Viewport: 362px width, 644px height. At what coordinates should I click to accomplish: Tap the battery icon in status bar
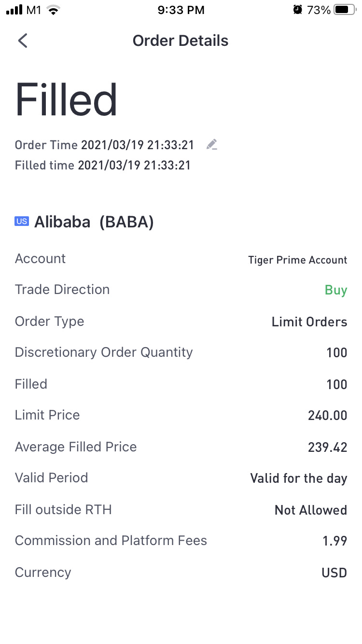[345, 10]
